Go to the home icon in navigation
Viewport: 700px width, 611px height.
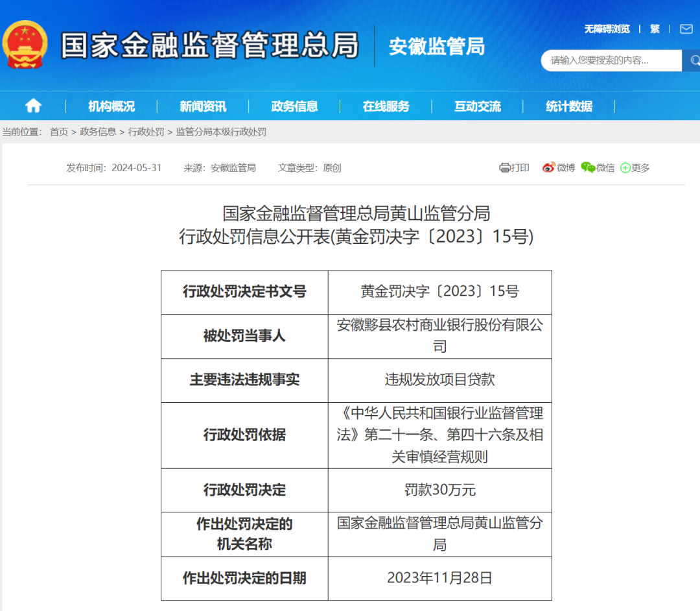pyautogui.click(x=34, y=106)
